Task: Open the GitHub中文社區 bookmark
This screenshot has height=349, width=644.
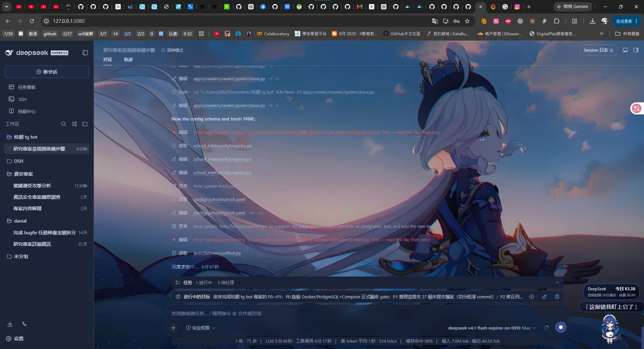Action: pos(402,34)
